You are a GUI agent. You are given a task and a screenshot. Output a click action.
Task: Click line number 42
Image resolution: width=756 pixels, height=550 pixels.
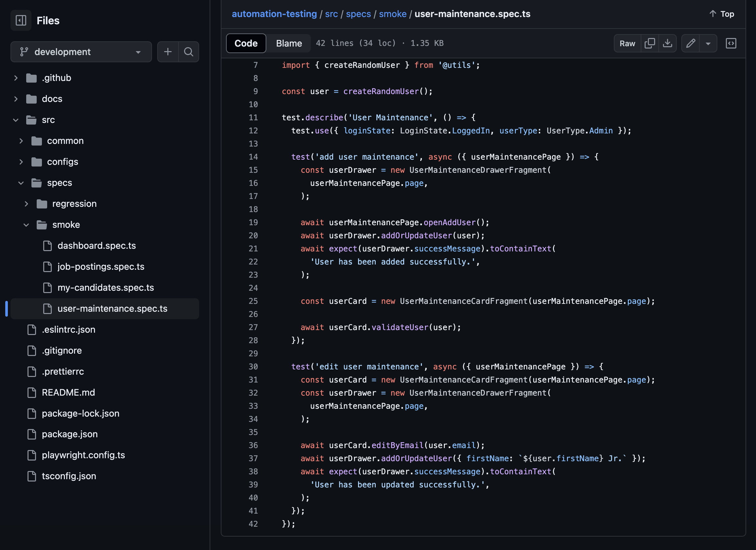tap(253, 524)
